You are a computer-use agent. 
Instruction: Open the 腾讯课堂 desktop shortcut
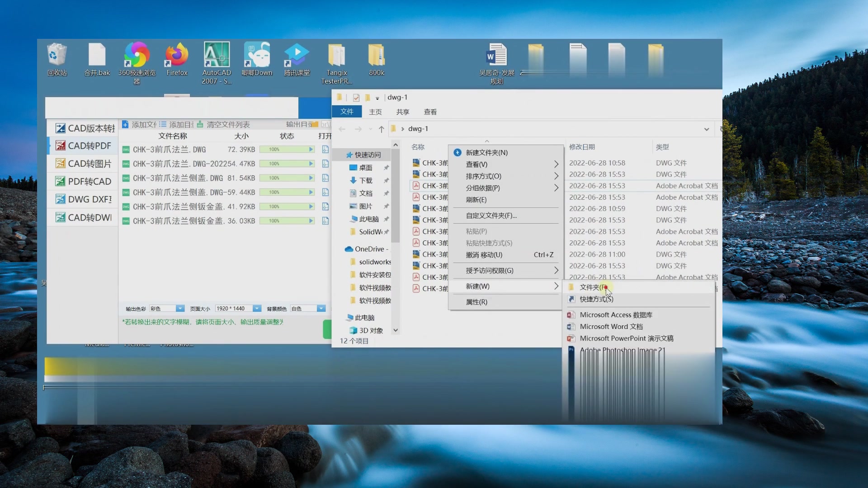pos(297,60)
